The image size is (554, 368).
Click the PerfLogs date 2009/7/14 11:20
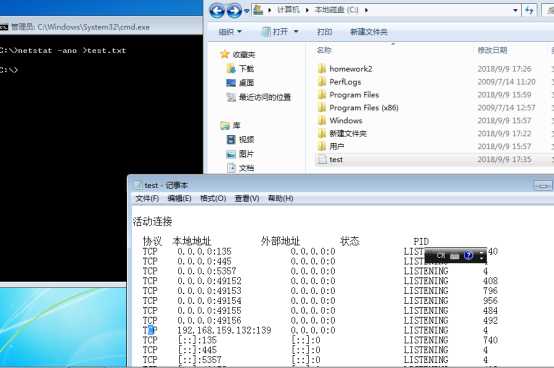506,82
